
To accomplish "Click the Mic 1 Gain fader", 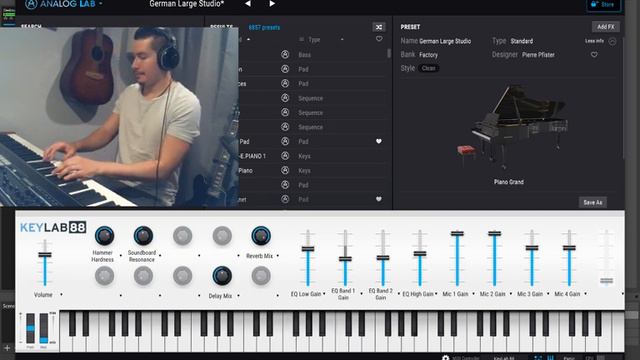I will pos(457,233).
